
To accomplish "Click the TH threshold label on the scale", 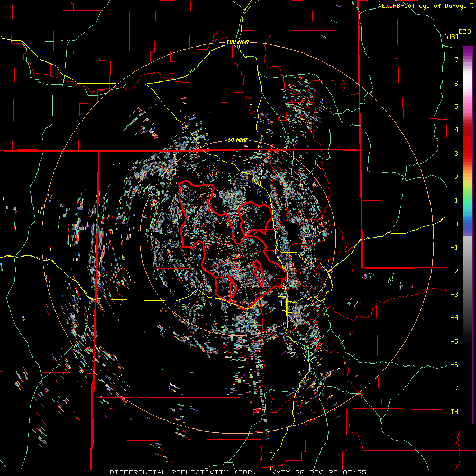I will pos(454,412).
